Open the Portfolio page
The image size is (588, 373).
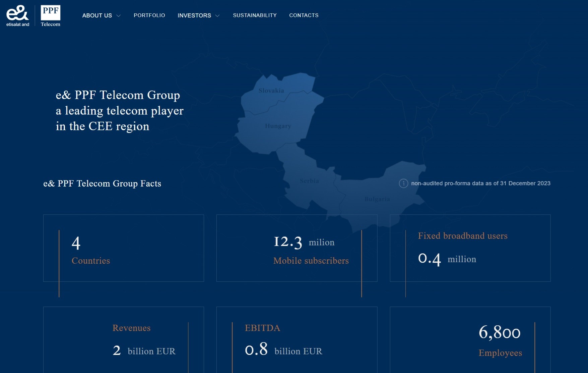click(149, 15)
